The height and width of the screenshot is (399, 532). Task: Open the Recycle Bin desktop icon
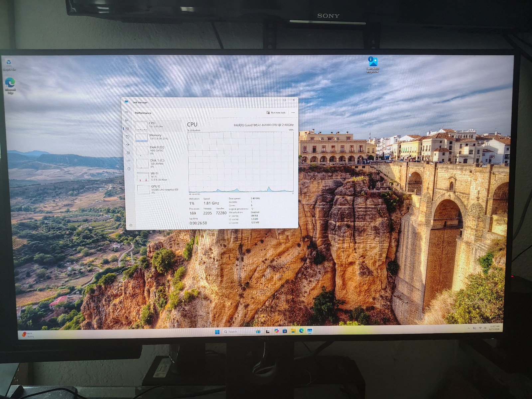[9, 65]
